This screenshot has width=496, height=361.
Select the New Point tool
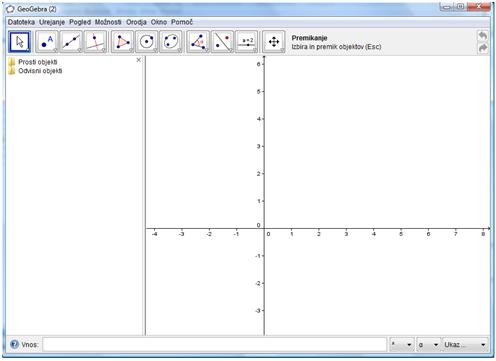pos(47,42)
